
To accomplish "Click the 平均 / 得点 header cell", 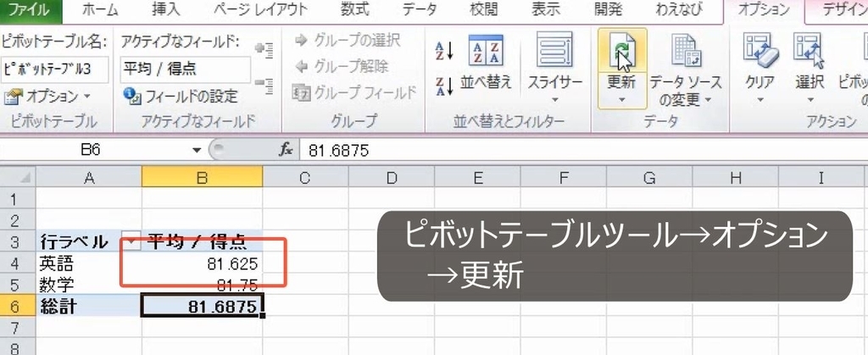I will pyautogui.click(x=202, y=241).
